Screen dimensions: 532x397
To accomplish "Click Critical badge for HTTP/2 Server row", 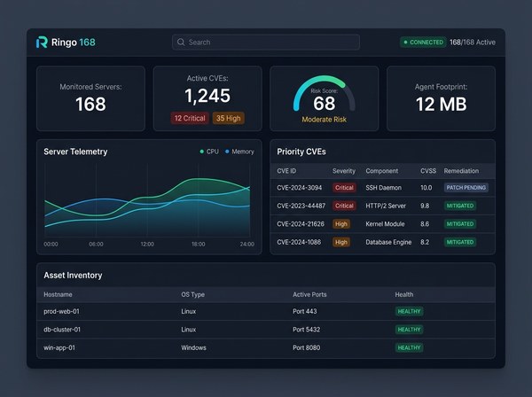I will 344,206.
